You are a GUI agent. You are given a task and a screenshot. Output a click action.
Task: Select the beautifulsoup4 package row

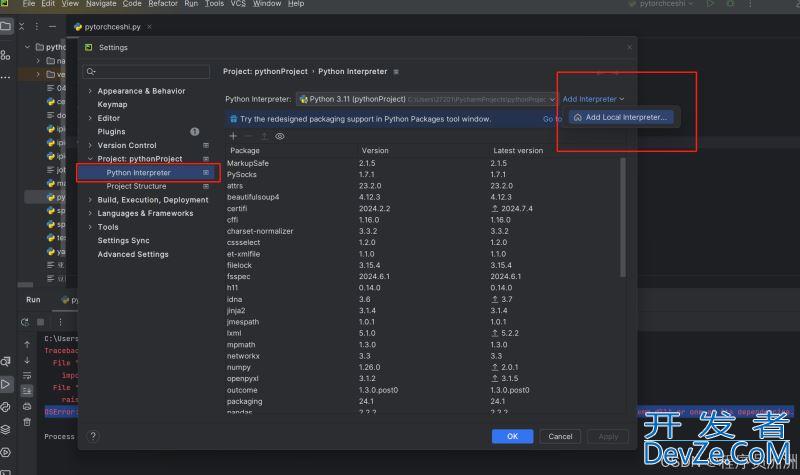point(423,197)
